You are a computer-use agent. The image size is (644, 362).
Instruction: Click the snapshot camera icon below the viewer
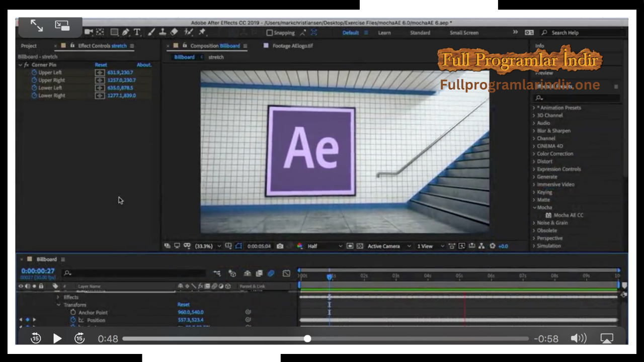coord(280,246)
